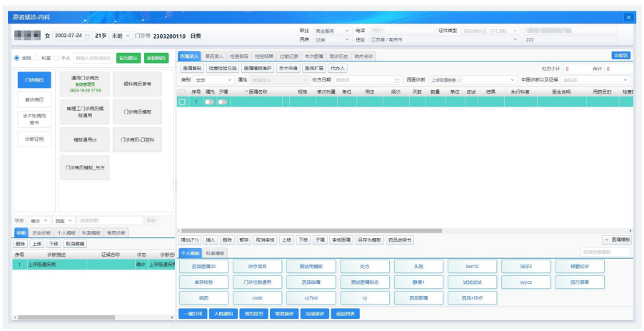This screenshot has width=644, height=331.
Task: Apply the 流行感冒 personal template
Action: pos(580,282)
